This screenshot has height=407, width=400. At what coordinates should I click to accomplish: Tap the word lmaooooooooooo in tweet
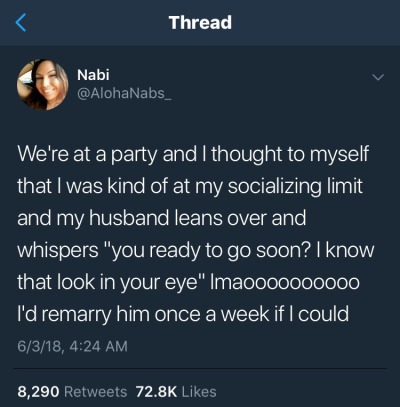[285, 283]
